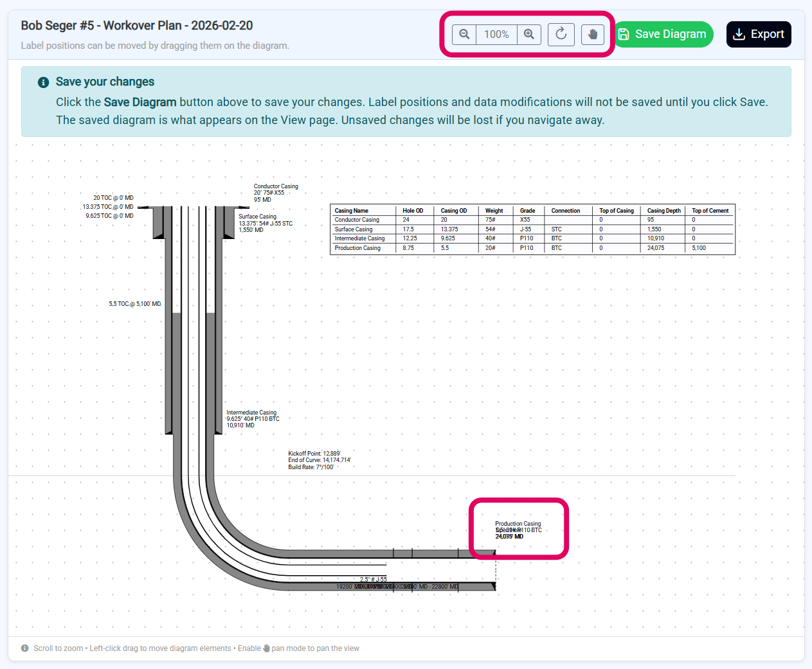Click the Casing Depth column header
The image size is (812, 669).
pos(664,211)
